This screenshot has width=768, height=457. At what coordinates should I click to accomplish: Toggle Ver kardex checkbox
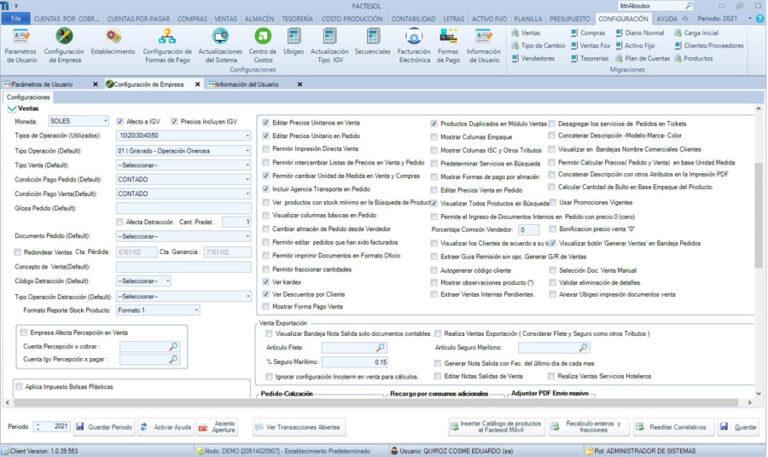[x=266, y=283]
